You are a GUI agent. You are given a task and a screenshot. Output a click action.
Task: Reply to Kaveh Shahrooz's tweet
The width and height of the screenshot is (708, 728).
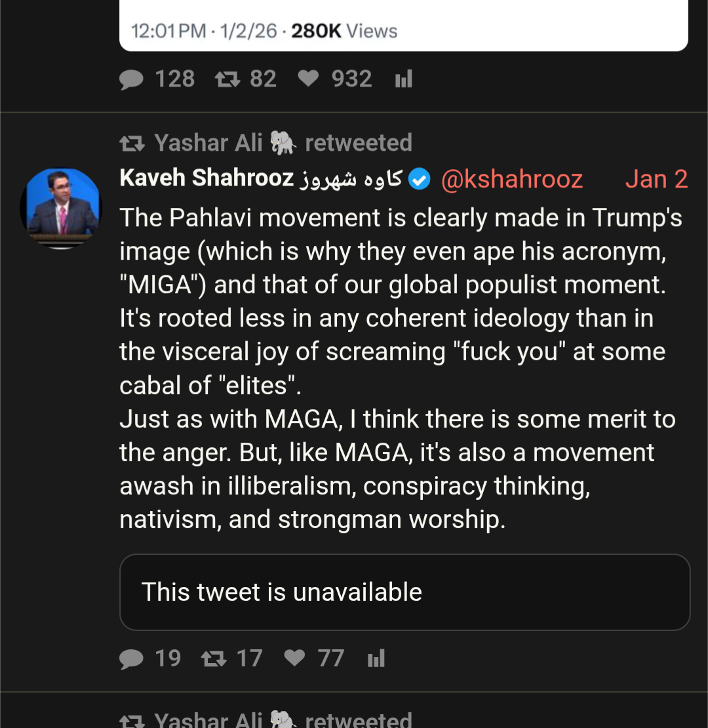tap(132, 658)
